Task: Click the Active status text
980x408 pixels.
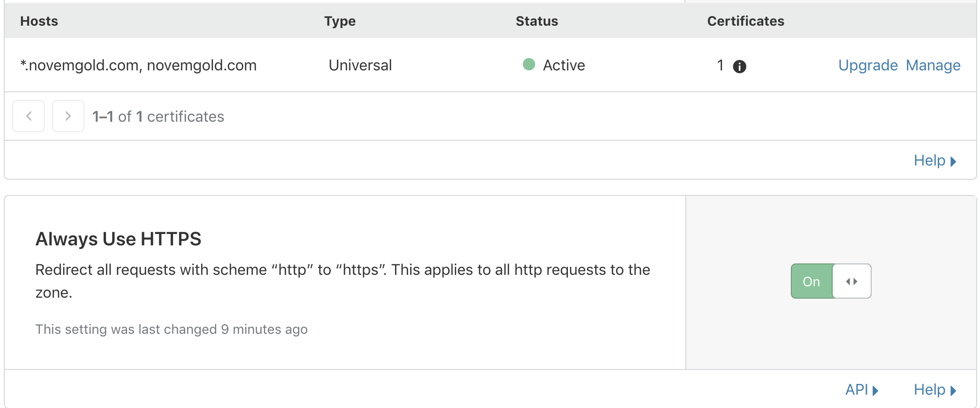Action: (x=564, y=65)
